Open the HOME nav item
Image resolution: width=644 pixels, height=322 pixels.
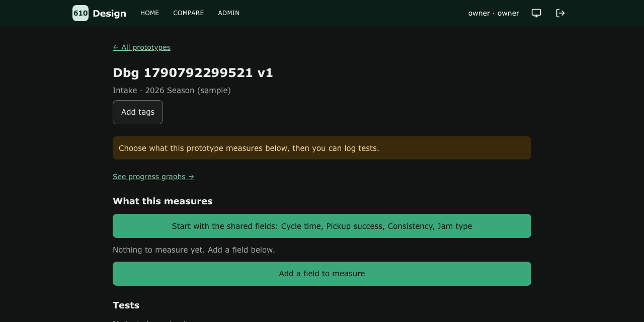pyautogui.click(x=149, y=13)
